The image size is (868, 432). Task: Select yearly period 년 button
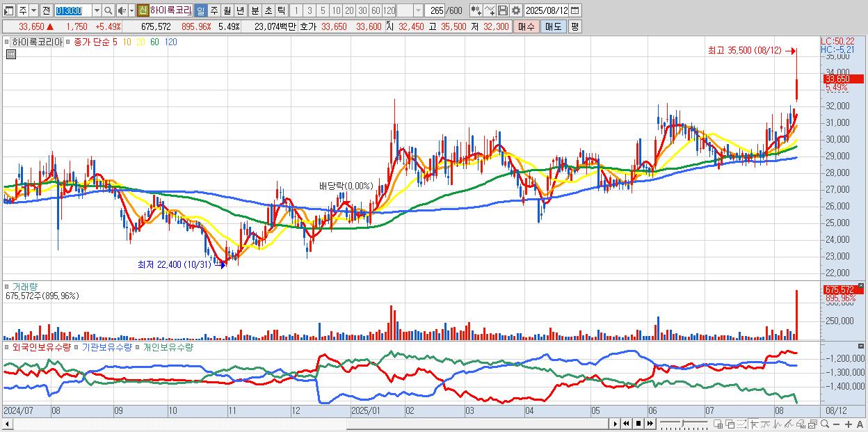240,10
